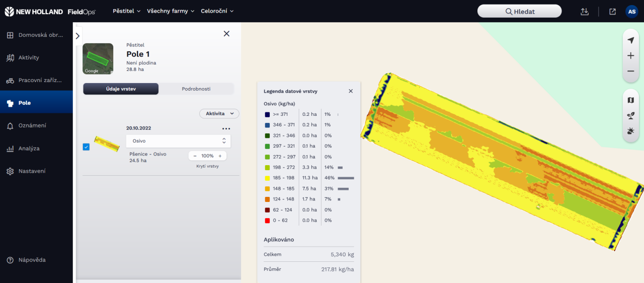Switch to the Podrobnosti tab
The image size is (644, 283).
[x=196, y=89]
